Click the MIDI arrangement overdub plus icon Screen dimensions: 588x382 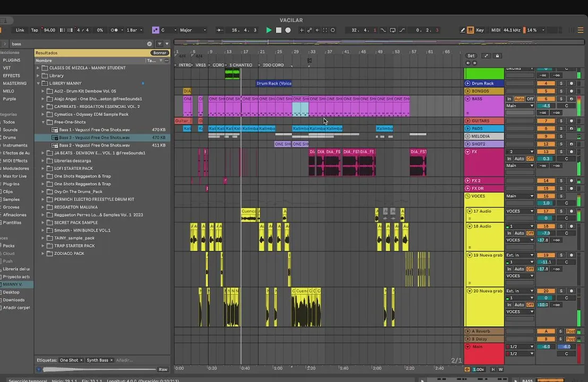301,30
